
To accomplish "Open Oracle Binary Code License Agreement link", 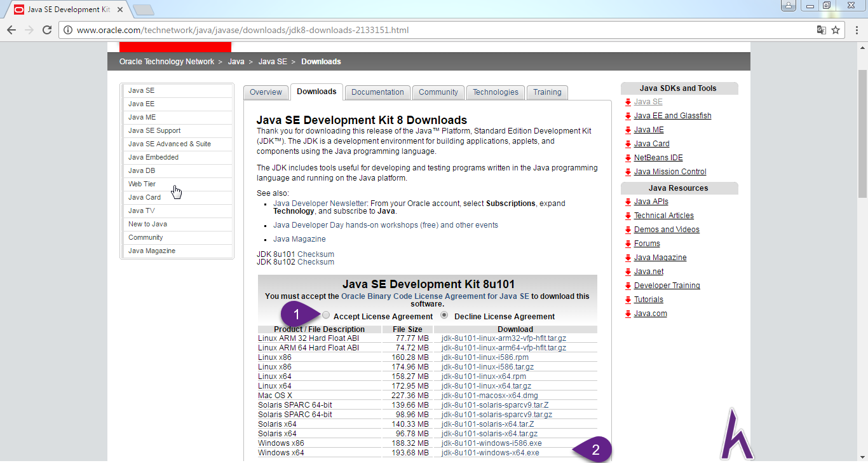I will [x=435, y=296].
